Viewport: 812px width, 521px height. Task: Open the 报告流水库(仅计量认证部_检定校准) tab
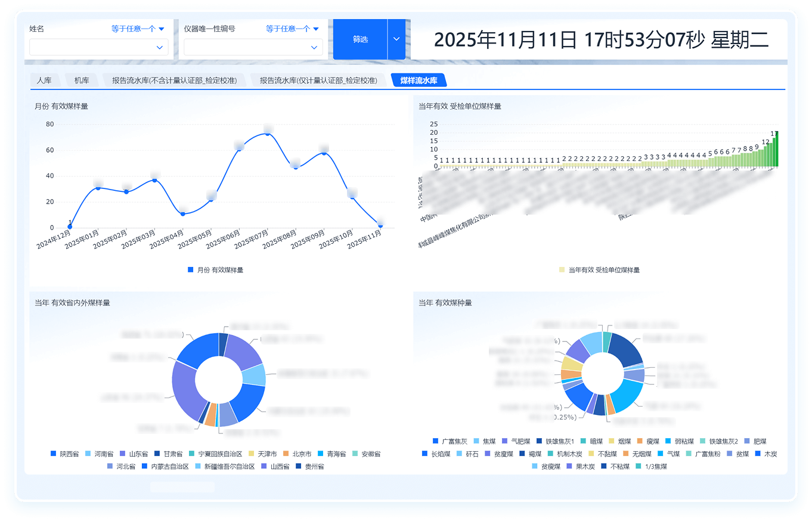[x=318, y=80]
